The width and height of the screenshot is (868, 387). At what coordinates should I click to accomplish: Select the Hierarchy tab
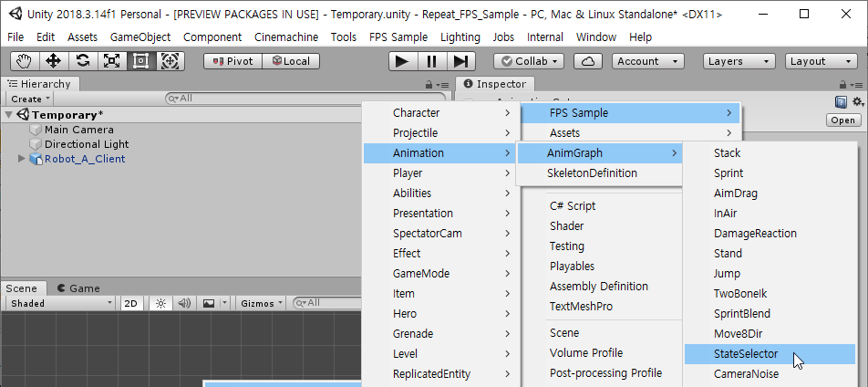pos(40,84)
